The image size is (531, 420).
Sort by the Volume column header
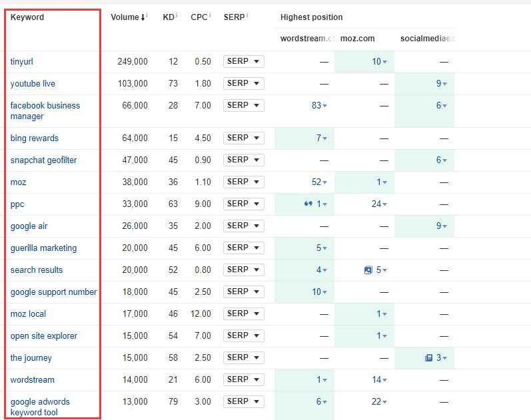point(128,17)
